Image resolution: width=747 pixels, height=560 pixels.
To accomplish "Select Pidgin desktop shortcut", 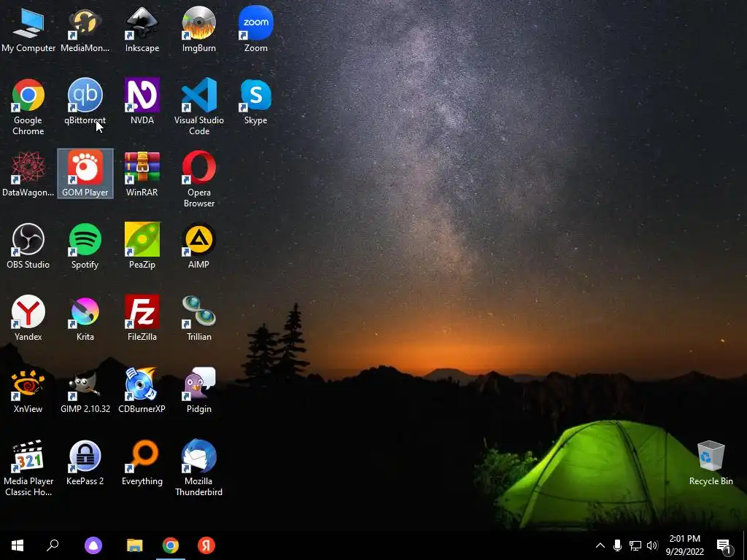I will [198, 391].
